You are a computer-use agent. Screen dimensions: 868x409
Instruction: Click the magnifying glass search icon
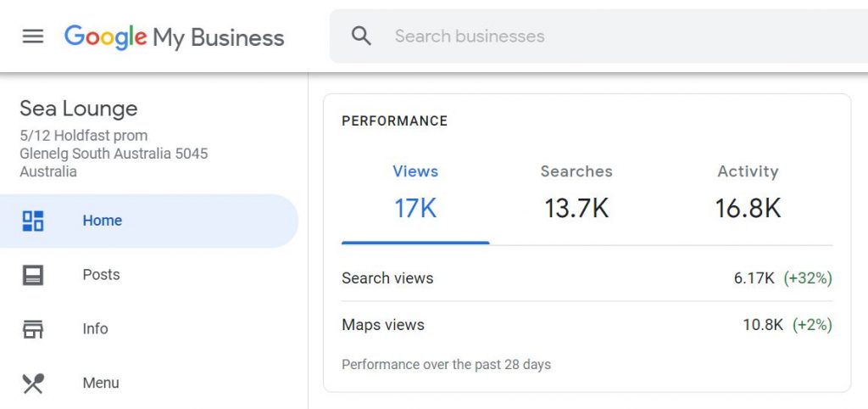click(x=362, y=36)
